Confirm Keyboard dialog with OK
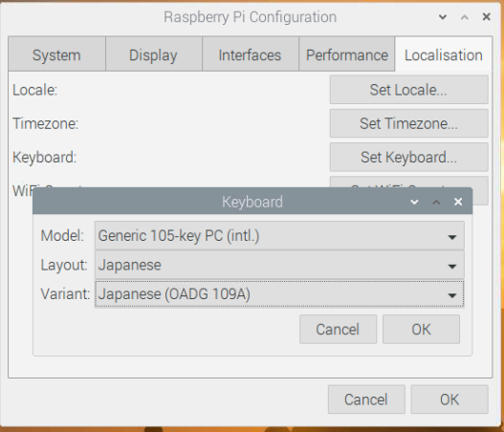 click(421, 329)
